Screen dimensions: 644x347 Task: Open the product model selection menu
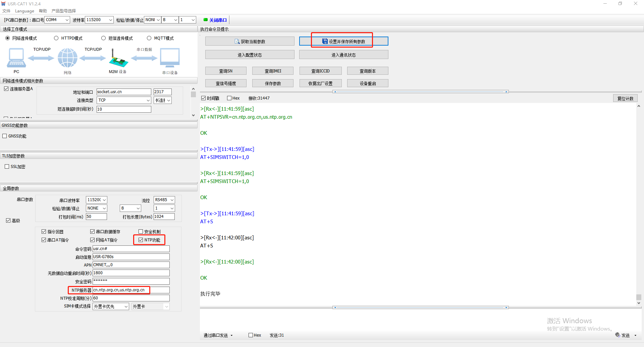tap(64, 11)
